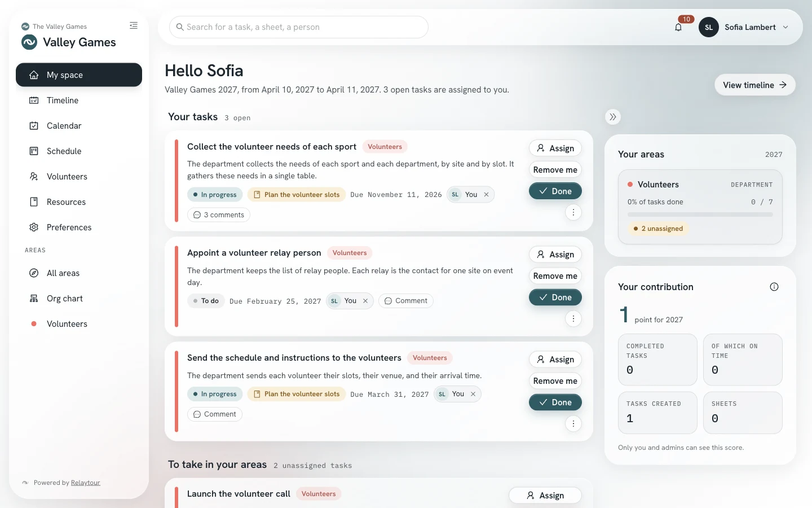Click the Volunteers tasks progress bar
812x508 pixels.
(700, 214)
